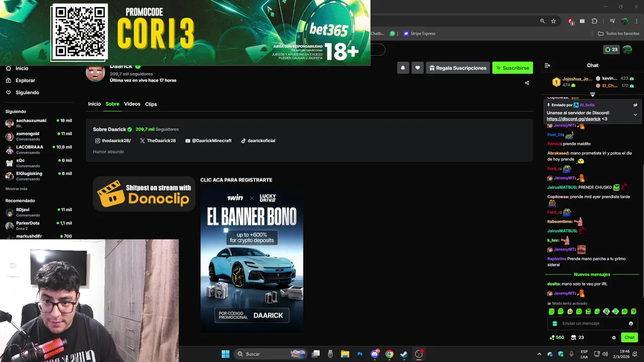Open xQc channel in followed list
The width and height of the screenshot is (644, 362).
39,163
